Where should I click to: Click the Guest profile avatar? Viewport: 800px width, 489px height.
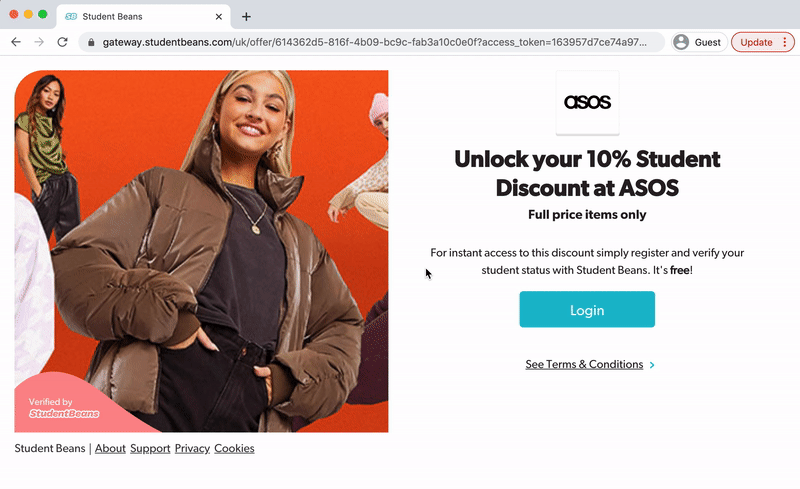(681, 42)
